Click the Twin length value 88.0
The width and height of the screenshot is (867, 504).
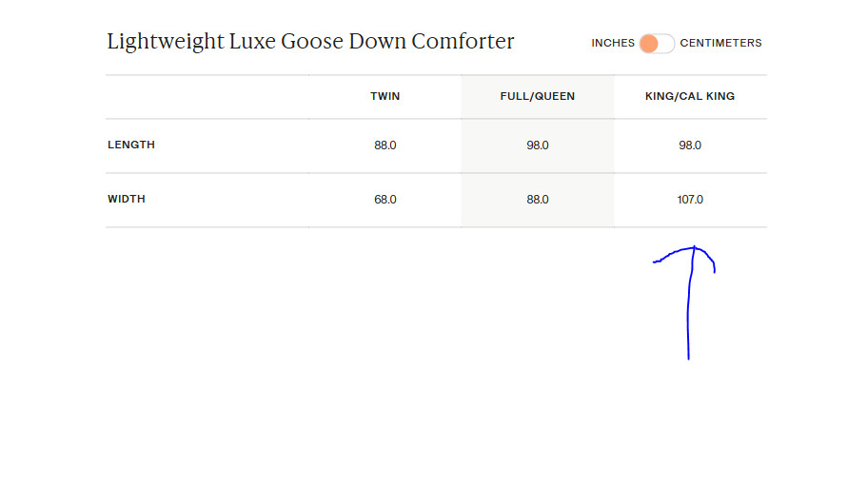click(x=385, y=145)
